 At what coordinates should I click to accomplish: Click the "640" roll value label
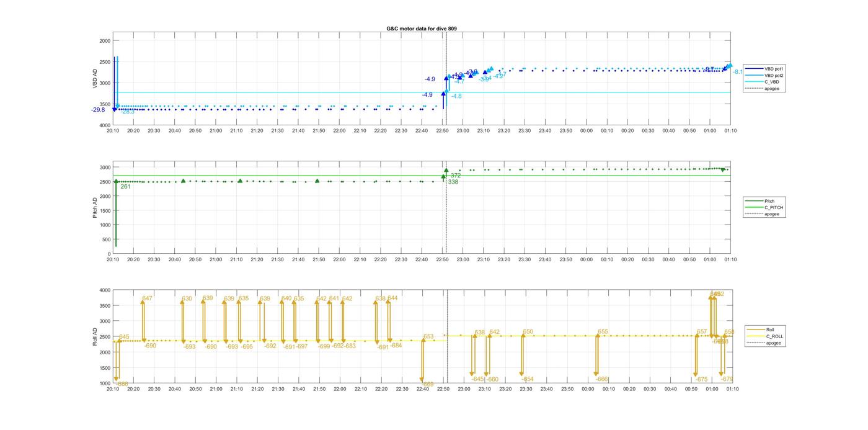pyautogui.click(x=286, y=298)
